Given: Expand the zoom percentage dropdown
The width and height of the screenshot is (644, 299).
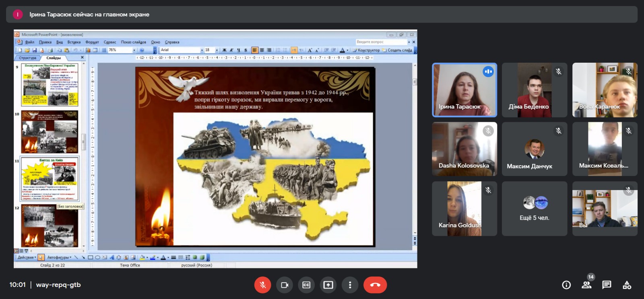Looking at the screenshot, I should (134, 50).
